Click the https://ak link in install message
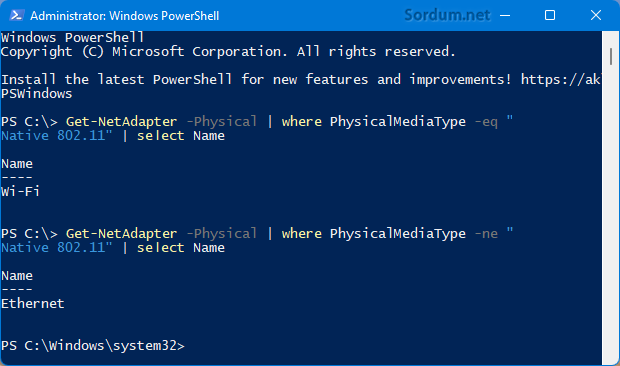This screenshot has height=366, width=620. pyautogui.click(x=560, y=79)
